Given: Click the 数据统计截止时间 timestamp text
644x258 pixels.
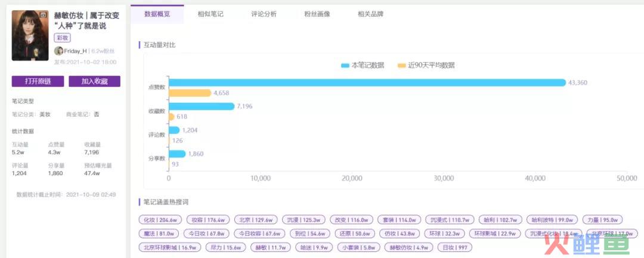Looking at the screenshot, I should (66, 194).
